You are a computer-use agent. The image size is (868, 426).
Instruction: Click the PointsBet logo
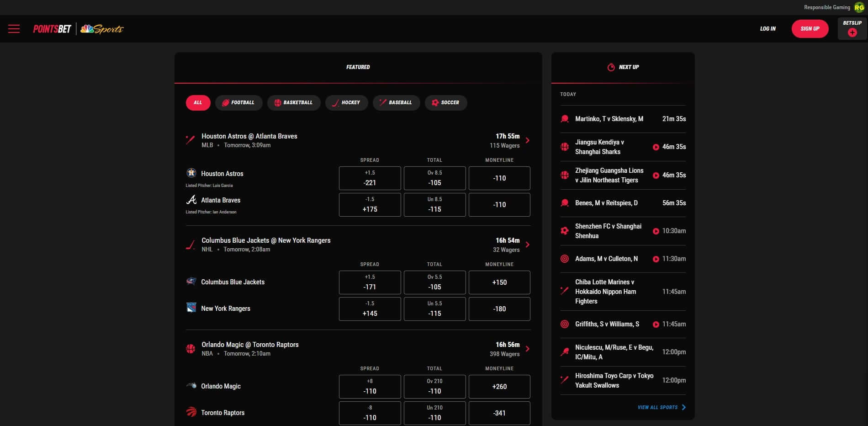tap(52, 29)
